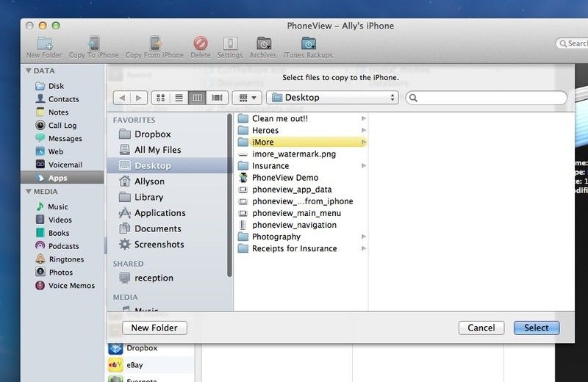Click the file dialog search field

pos(487,98)
